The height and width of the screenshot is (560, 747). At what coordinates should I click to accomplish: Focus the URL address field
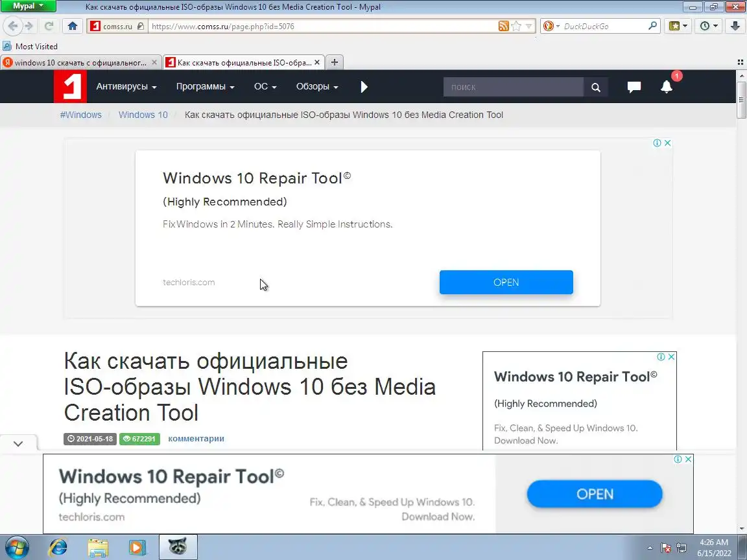pyautogui.click(x=323, y=26)
